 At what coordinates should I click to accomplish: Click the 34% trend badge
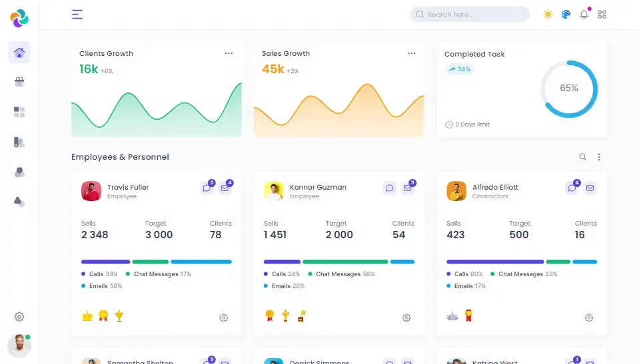(460, 69)
